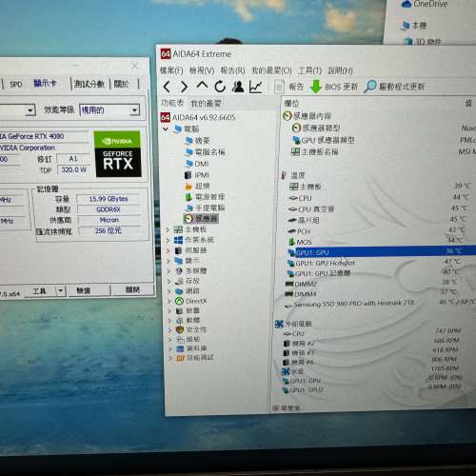This screenshot has height=476, width=476.
Task: Click the 欄位 column header
Action: 291,103
